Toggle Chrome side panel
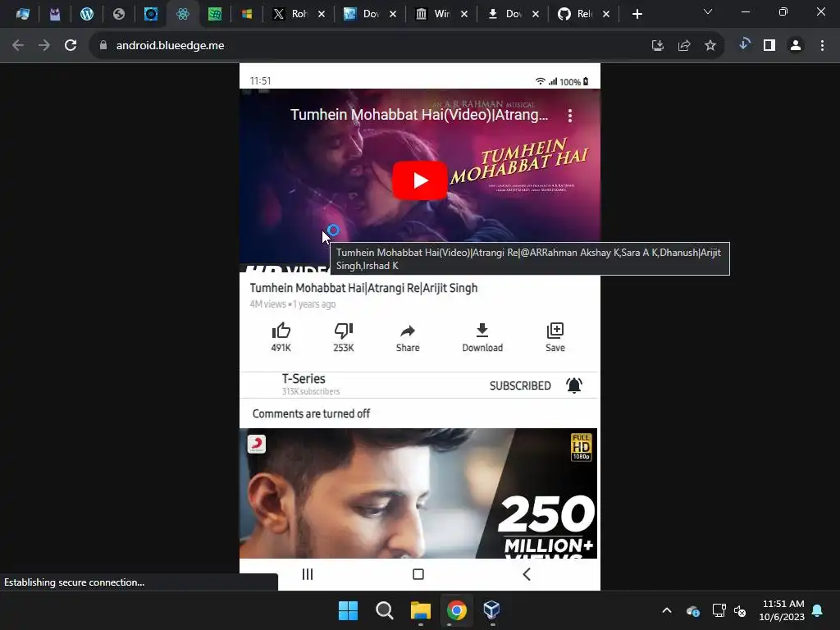 [x=769, y=46]
